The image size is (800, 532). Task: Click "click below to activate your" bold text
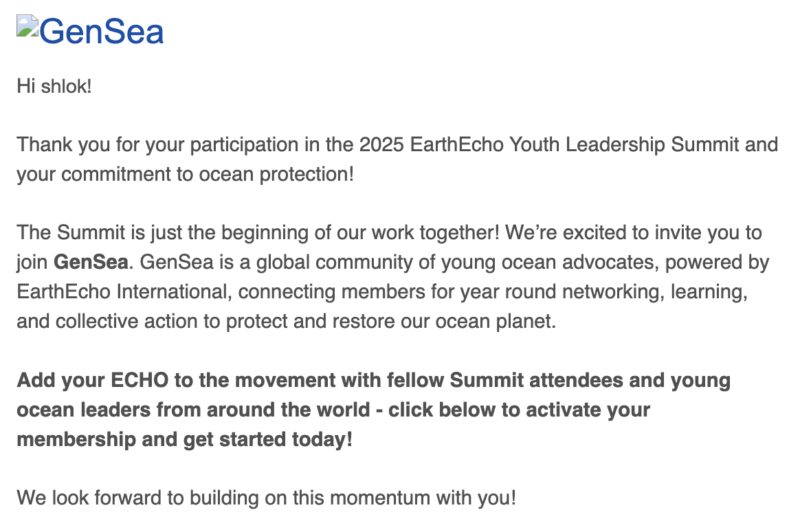point(519,410)
